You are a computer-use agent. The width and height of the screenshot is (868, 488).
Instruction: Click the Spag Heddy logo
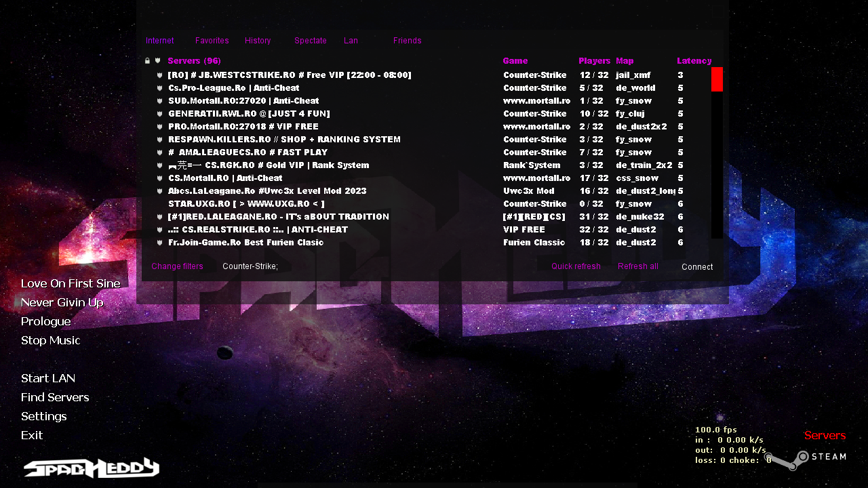[92, 468]
